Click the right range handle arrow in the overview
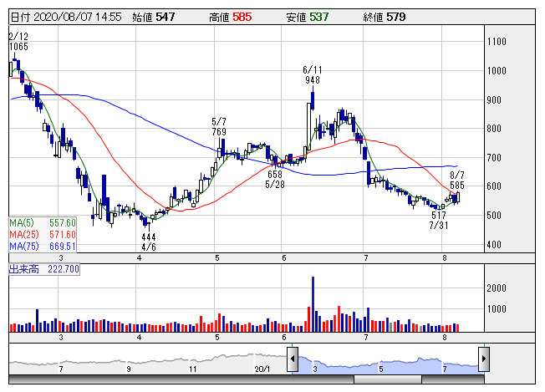545x392 pixels. click(483, 360)
